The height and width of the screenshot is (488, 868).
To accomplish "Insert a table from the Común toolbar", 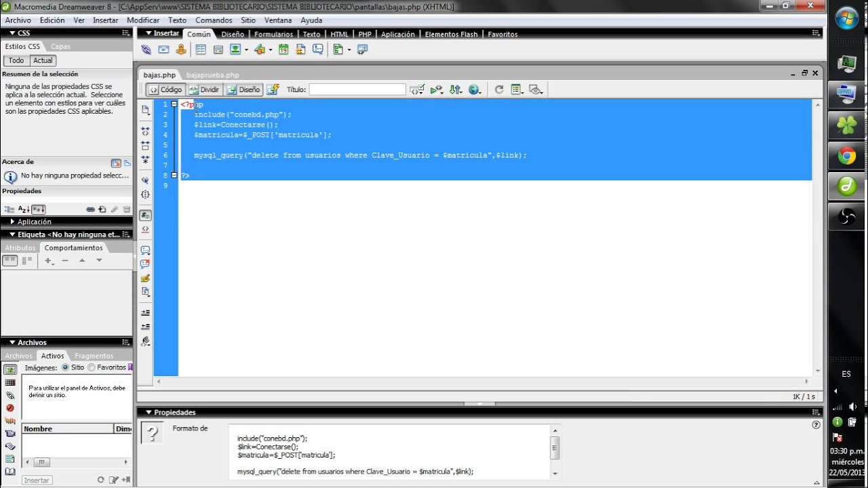I will click(x=201, y=49).
